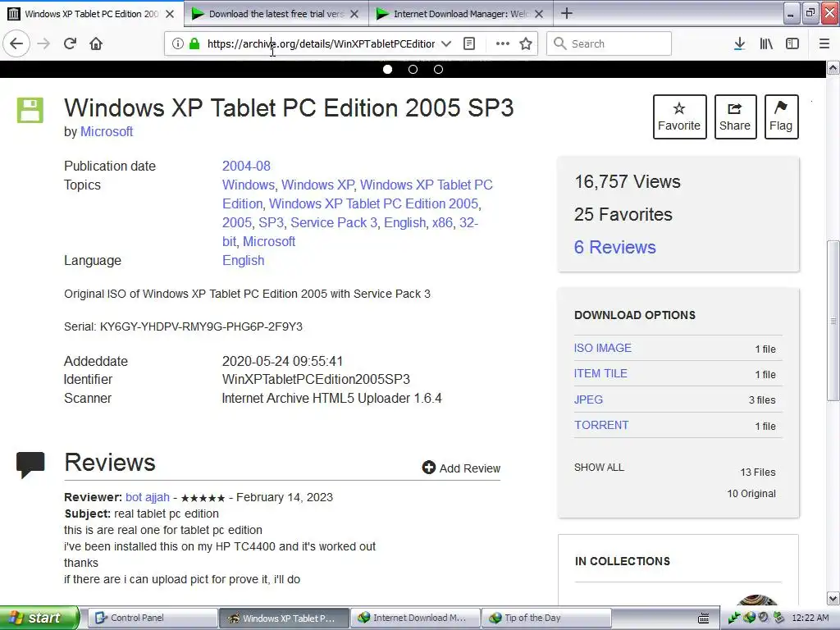Open the Microsoft author link
840x630 pixels.
(x=107, y=132)
